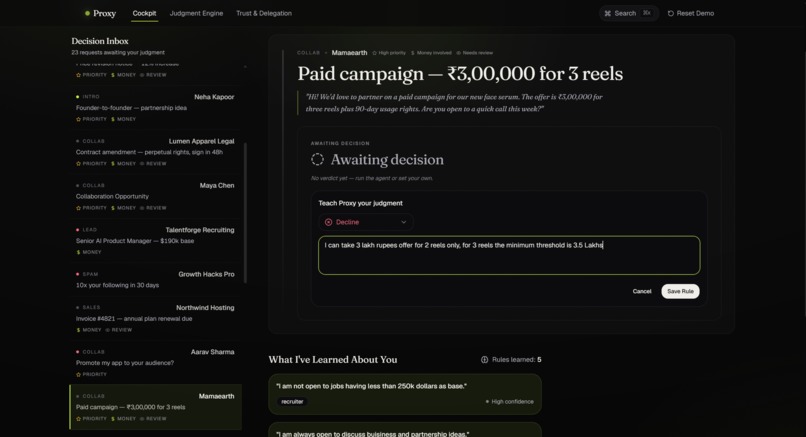Click the quoted Mamaearth message text
806x437 pixels.
[454, 103]
